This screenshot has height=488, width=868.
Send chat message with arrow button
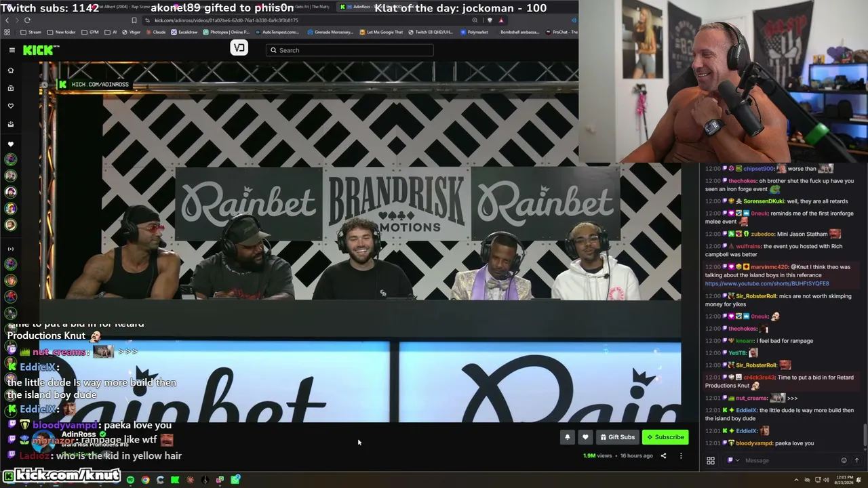(x=856, y=460)
